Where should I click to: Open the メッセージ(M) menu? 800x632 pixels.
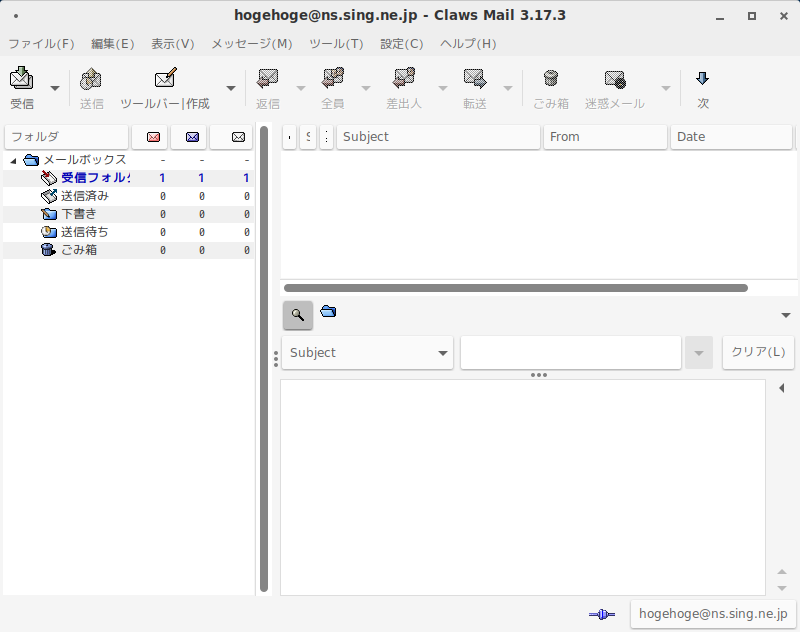[x=252, y=44]
